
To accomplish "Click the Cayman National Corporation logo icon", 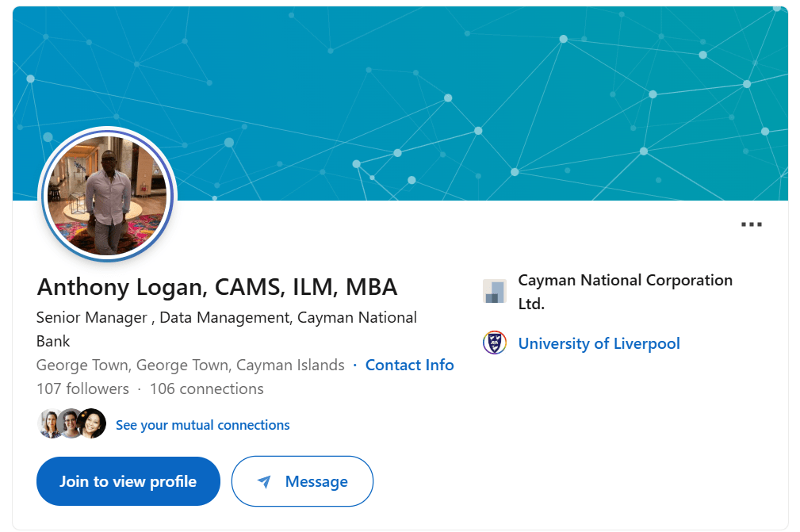I will pyautogui.click(x=495, y=291).
